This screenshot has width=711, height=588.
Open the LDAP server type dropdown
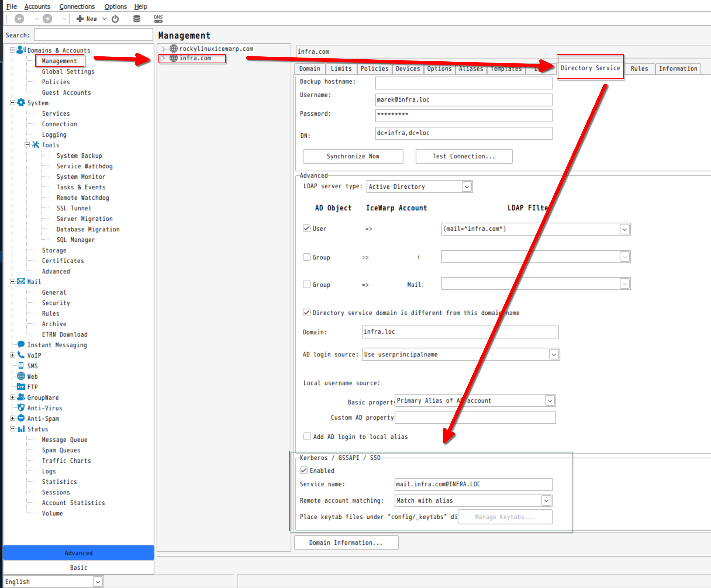[x=467, y=186]
